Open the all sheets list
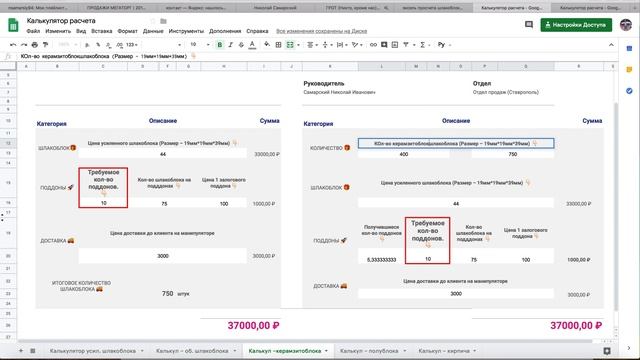This screenshot has width=640, height=360. 33,351
